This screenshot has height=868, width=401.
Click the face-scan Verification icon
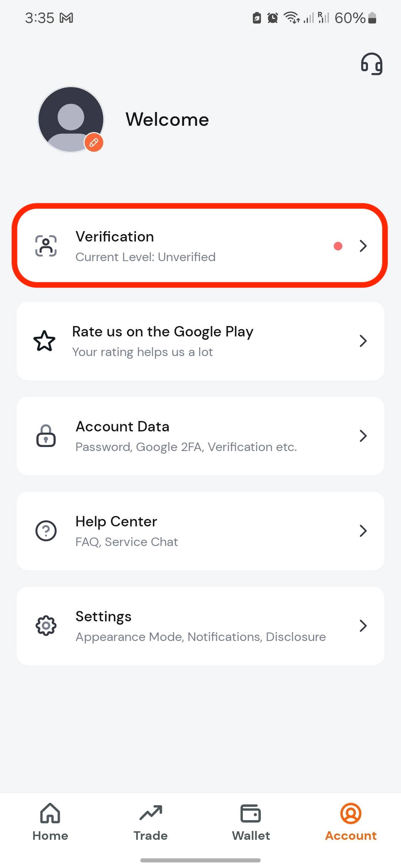[46, 246]
